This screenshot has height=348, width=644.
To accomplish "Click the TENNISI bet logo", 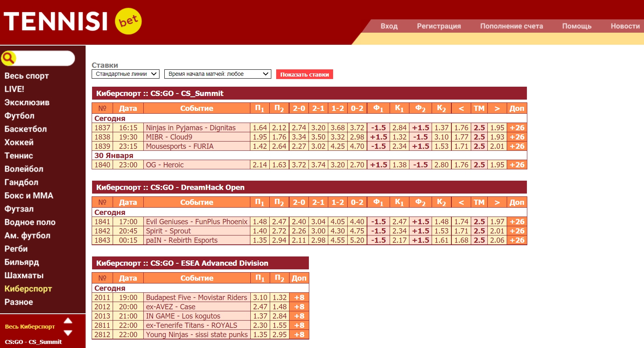I will point(73,21).
